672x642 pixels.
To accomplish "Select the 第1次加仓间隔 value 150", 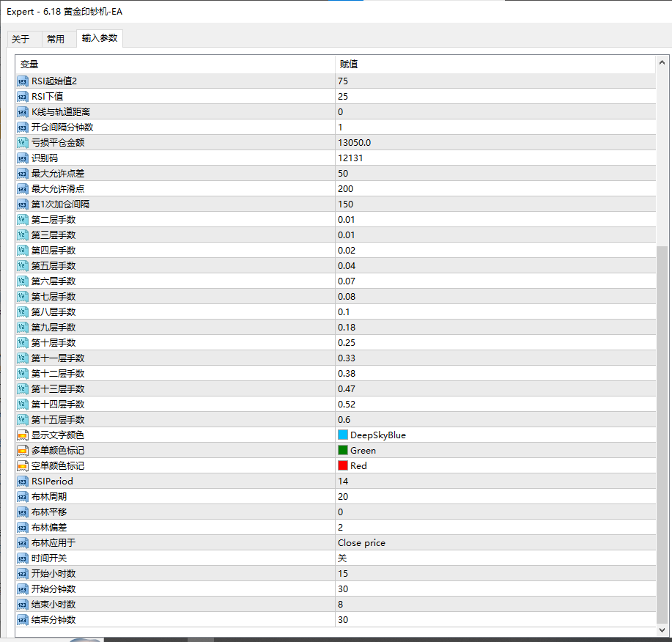I will click(345, 204).
